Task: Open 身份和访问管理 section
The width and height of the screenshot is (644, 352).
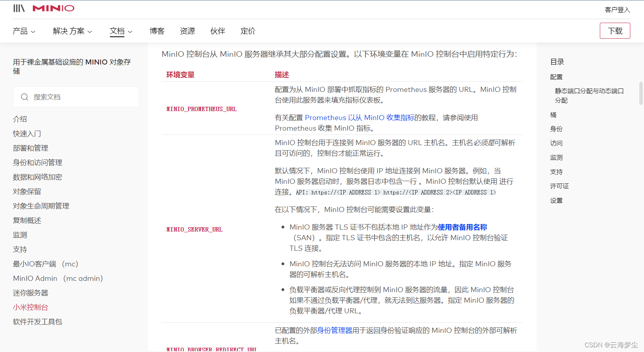Action: pyautogui.click(x=38, y=162)
